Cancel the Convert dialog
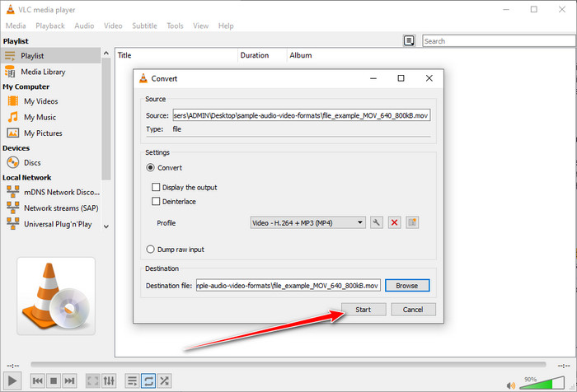This screenshot has height=392, width=577. pyautogui.click(x=413, y=310)
